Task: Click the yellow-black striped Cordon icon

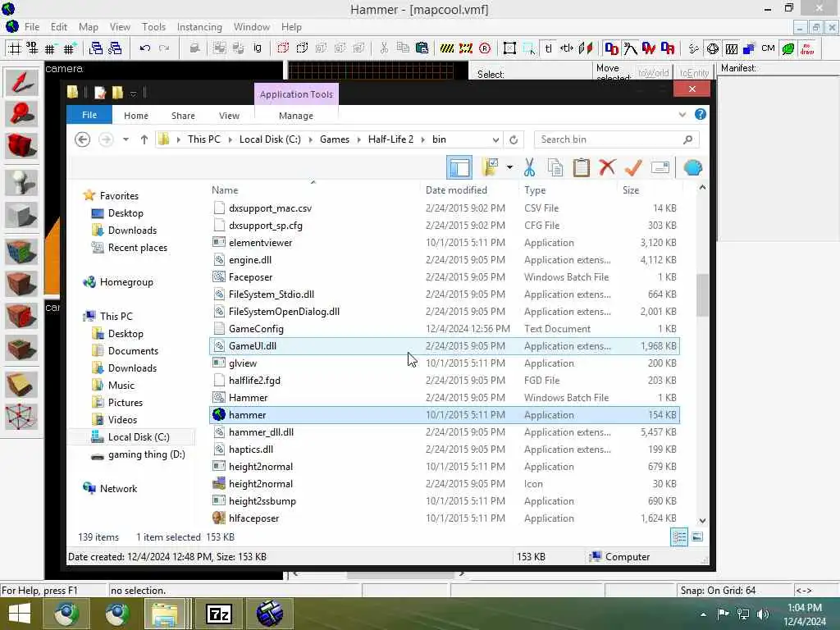Action: click(447, 48)
